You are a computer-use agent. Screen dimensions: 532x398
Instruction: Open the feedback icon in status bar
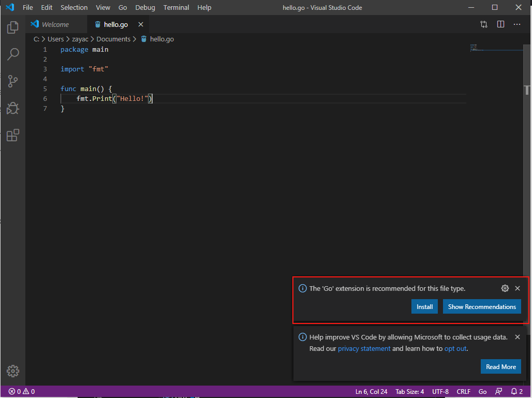(x=498, y=392)
